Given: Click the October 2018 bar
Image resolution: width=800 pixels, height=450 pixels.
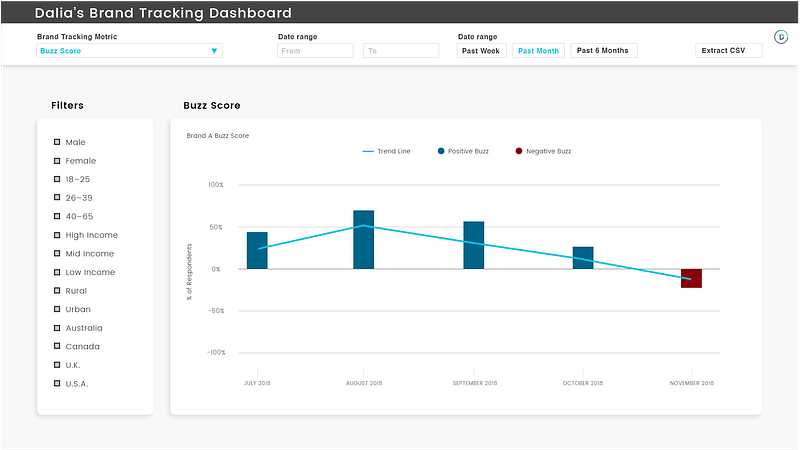Looking at the screenshot, I should click(x=583, y=258).
